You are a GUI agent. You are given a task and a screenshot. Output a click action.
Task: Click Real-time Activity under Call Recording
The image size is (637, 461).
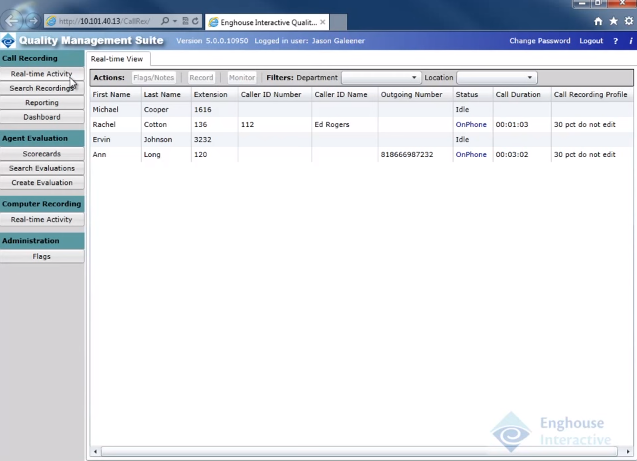pyautogui.click(x=42, y=74)
